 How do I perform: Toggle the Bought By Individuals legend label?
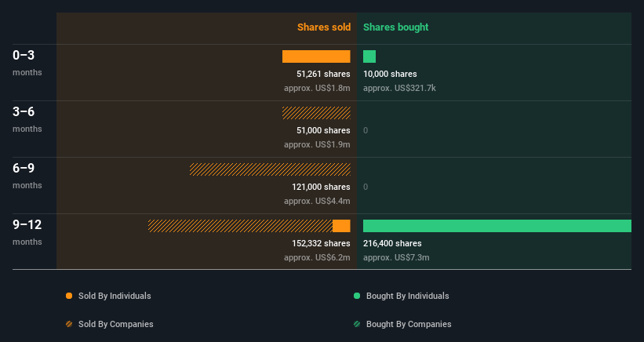407,296
